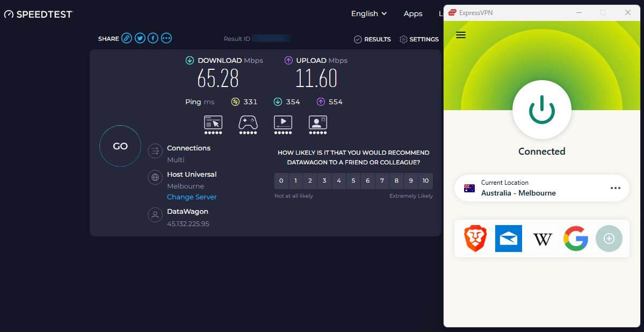Launch Brave browser shortcut in ExpressVPN

(x=475, y=239)
